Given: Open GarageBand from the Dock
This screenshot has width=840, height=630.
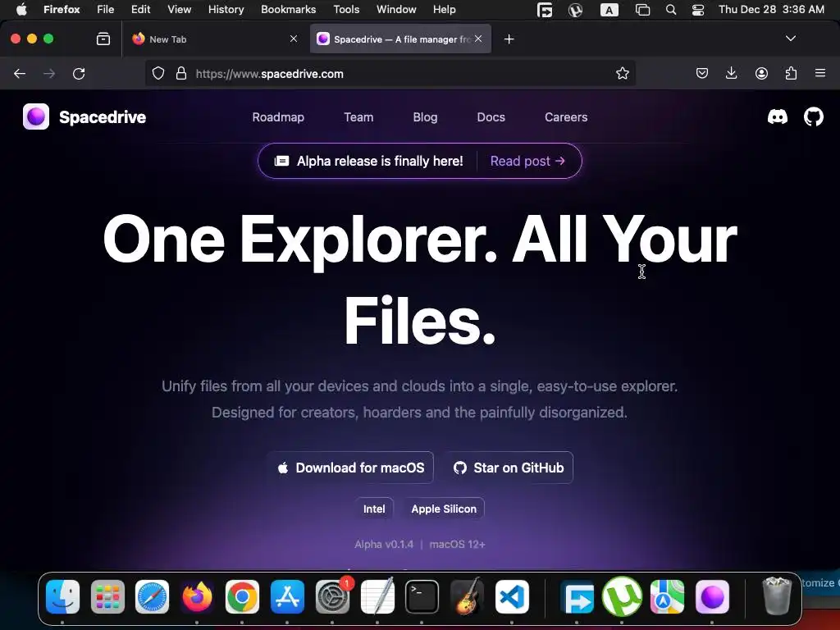Looking at the screenshot, I should (467, 596).
